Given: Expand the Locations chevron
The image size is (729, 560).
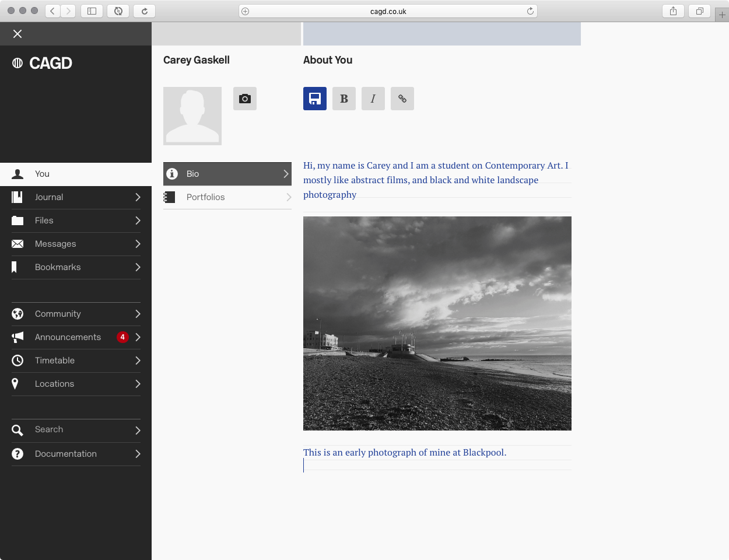Looking at the screenshot, I should (138, 384).
